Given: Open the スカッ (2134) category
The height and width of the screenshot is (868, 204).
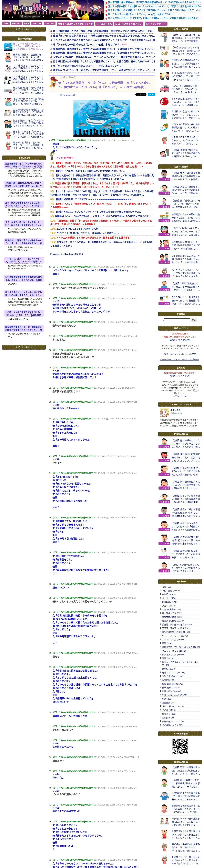Looking at the screenshot, I should [169, 606].
